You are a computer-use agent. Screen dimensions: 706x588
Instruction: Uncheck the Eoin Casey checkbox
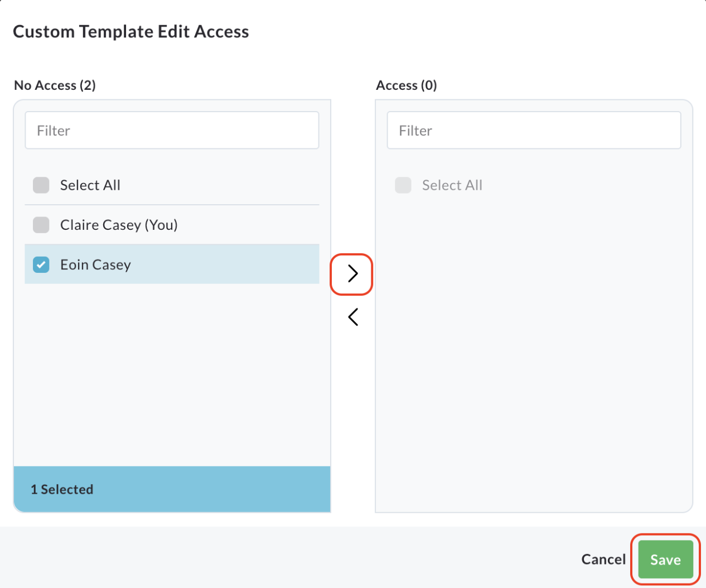coord(41,264)
